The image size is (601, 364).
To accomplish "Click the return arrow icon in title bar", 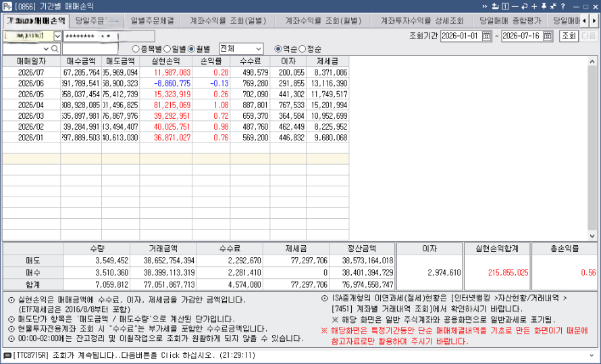I will pos(524,7).
